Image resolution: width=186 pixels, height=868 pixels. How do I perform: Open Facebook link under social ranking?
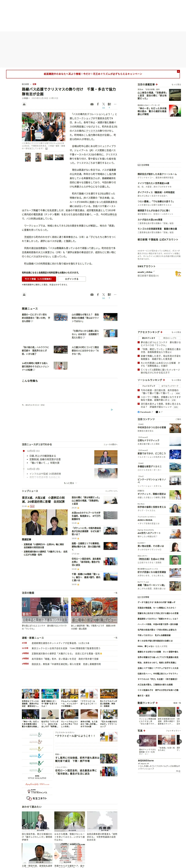[145, 412]
